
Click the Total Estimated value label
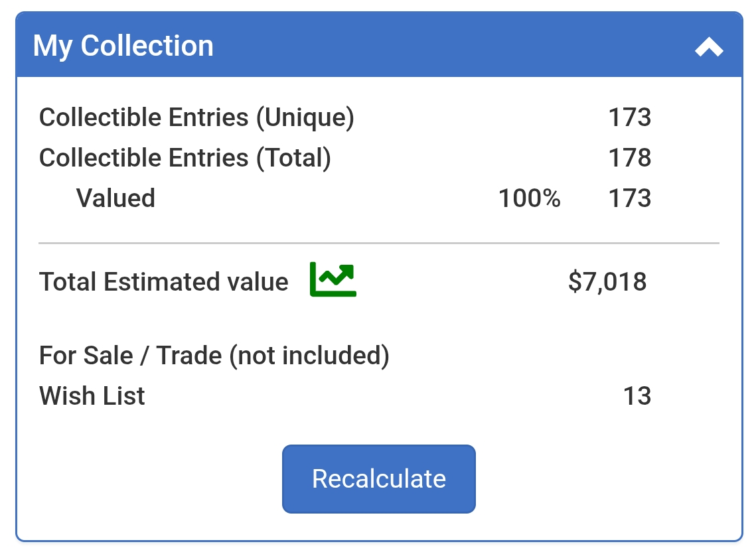[x=164, y=282]
